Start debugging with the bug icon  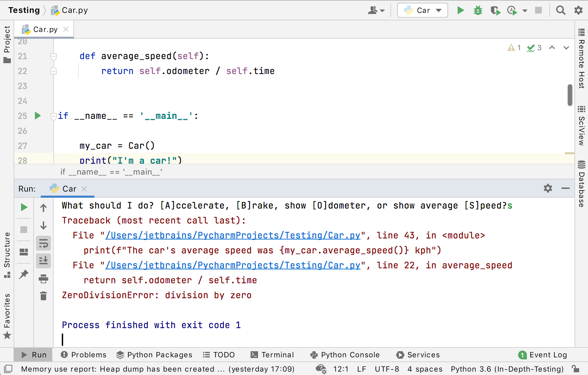coord(478,11)
